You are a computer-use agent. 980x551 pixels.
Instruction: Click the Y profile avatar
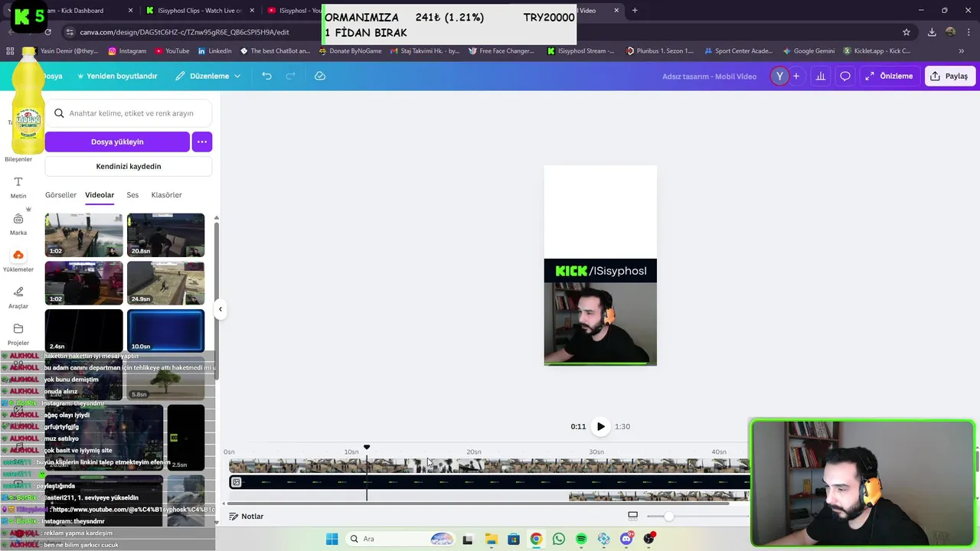coord(779,76)
